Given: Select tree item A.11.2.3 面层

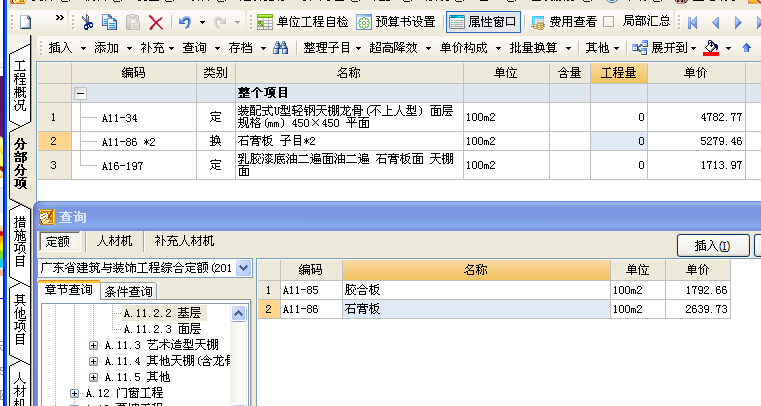Looking at the screenshot, I should pos(162,329).
